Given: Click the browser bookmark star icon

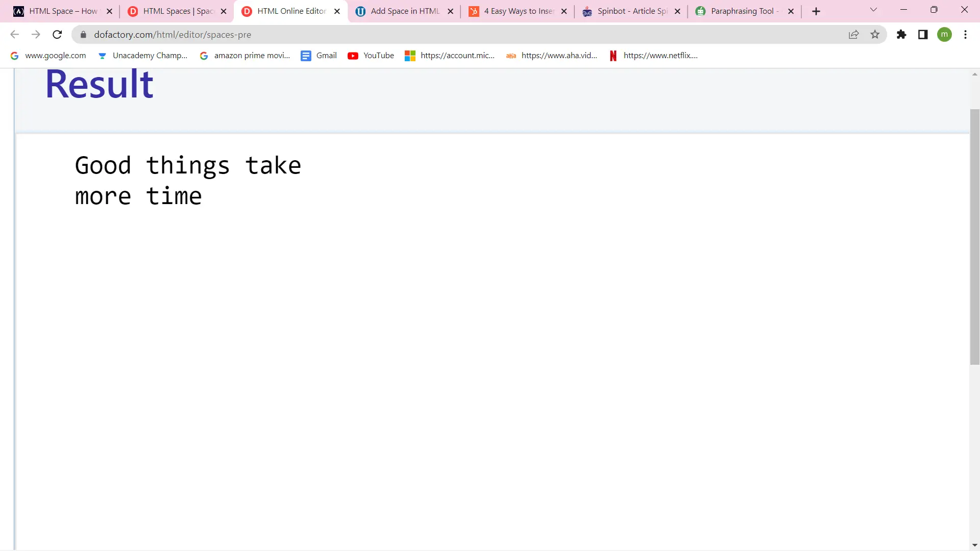Looking at the screenshot, I should click(875, 34).
